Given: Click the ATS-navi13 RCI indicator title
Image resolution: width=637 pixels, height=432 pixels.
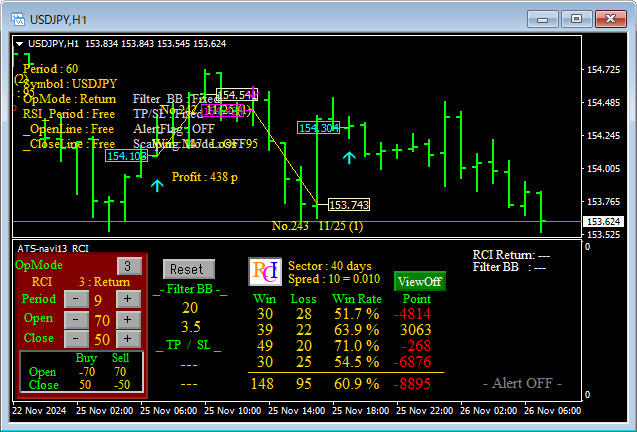Looking at the screenshot, I should 53,248.
